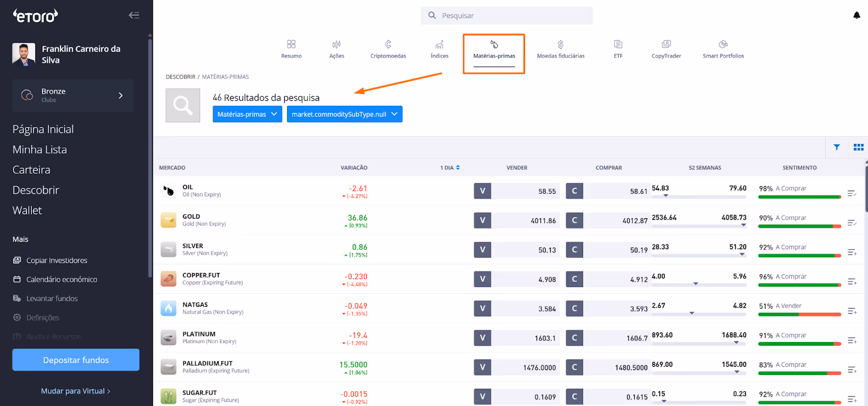Click Depositar fundos button
868x406 pixels.
76,360
